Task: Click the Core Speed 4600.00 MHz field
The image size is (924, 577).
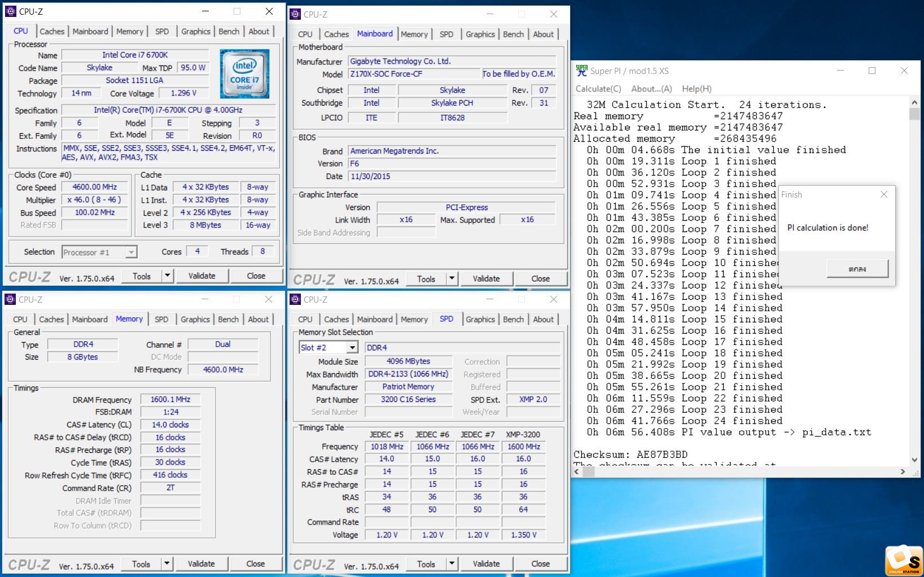Action: (95, 187)
